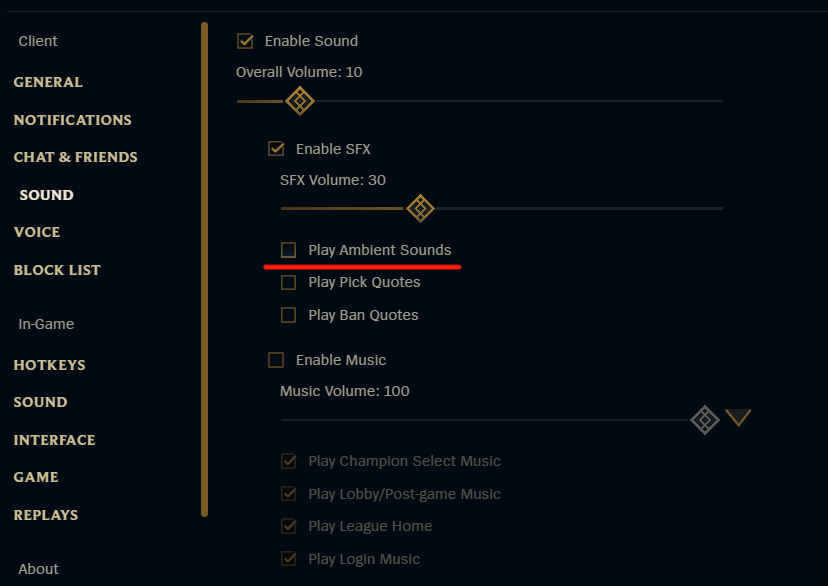
Task: Open the In-Game Hotkeys settings
Action: click(49, 365)
